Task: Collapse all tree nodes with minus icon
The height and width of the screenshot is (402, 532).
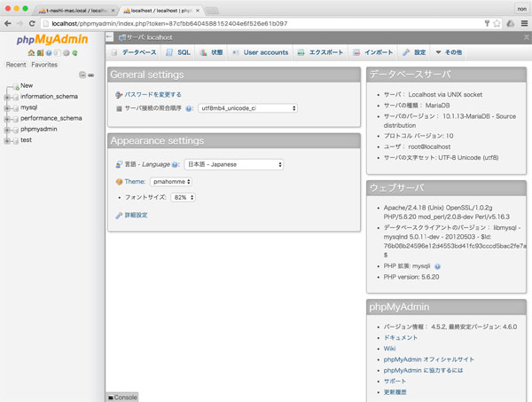Action: tap(82, 75)
